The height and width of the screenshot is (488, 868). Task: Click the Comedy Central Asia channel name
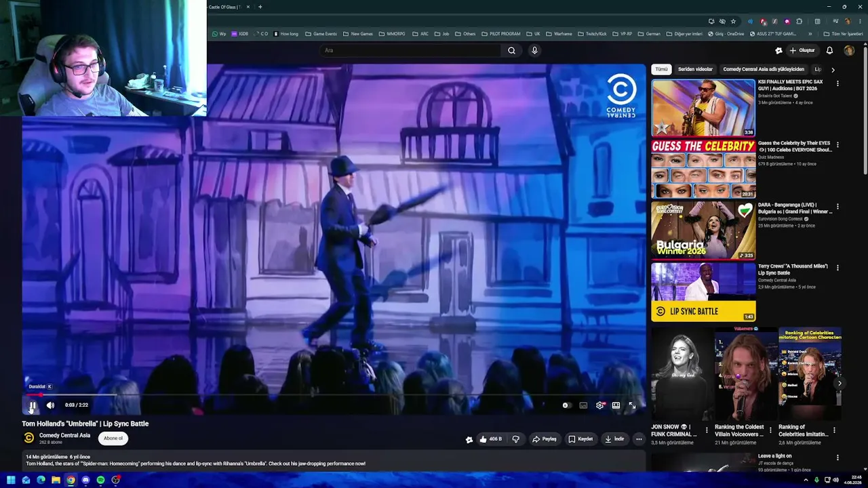[x=64, y=435]
